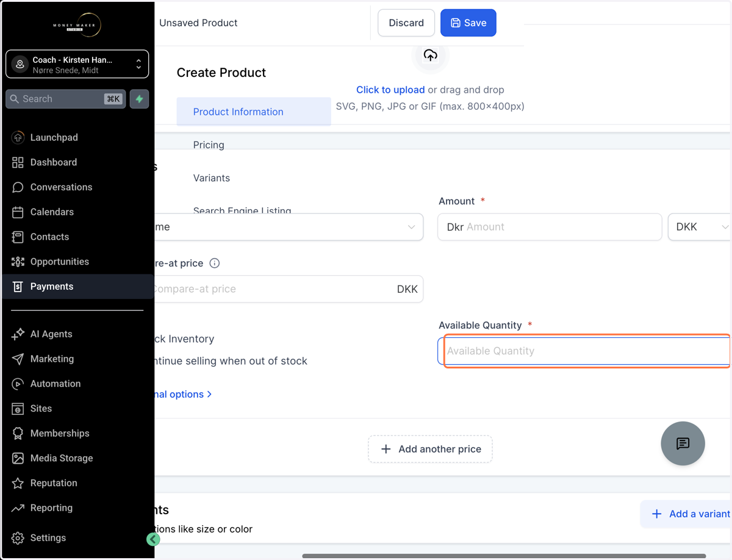Viewport: 732px width, 560px height.
Task: Open Conversations in the sidebar menu
Action: 61,187
